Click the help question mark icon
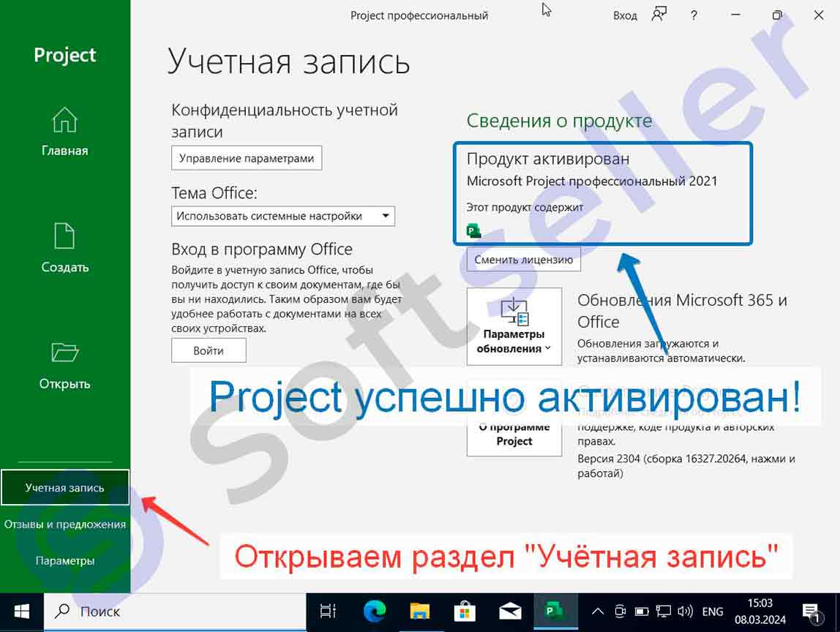 [694, 15]
